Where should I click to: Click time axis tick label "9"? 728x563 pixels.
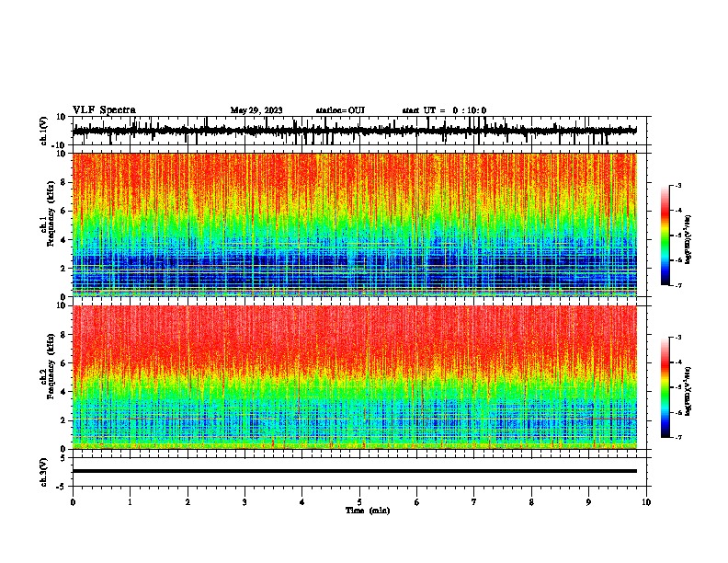(x=588, y=502)
